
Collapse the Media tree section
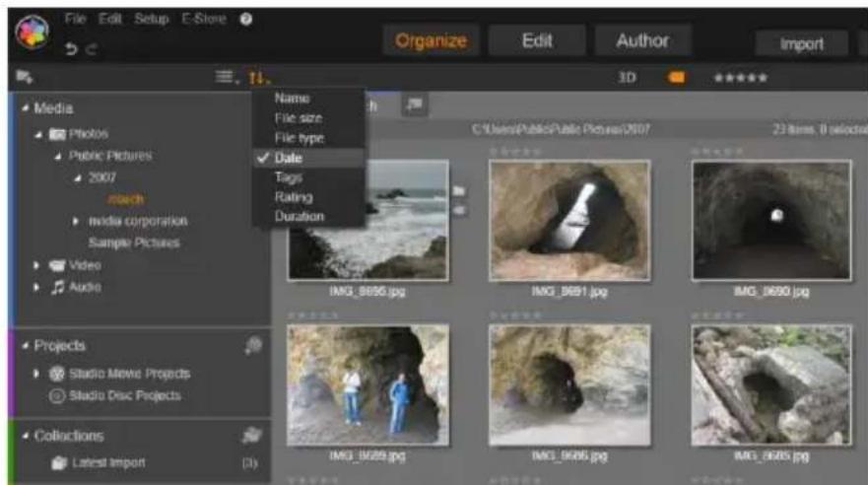coord(25,108)
